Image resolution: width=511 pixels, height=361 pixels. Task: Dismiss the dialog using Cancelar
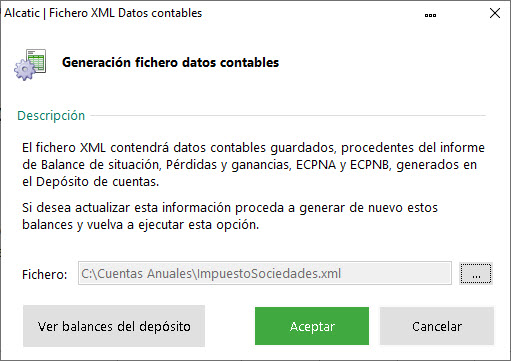click(x=437, y=326)
